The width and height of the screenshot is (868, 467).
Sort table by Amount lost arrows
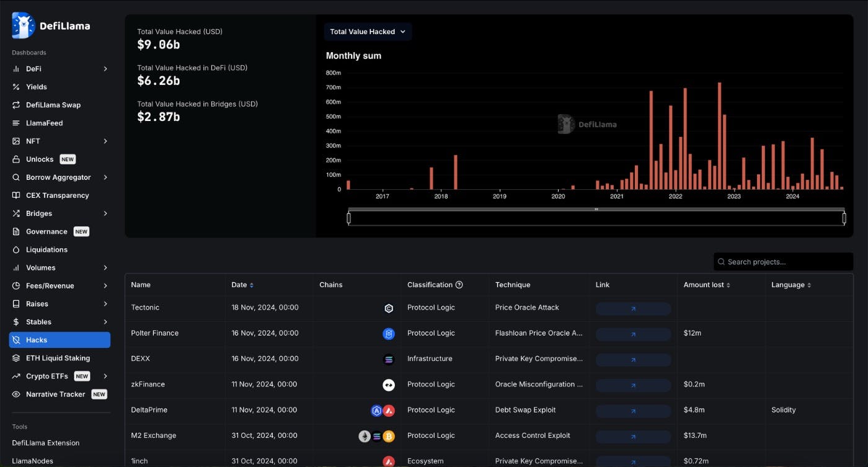coord(728,285)
